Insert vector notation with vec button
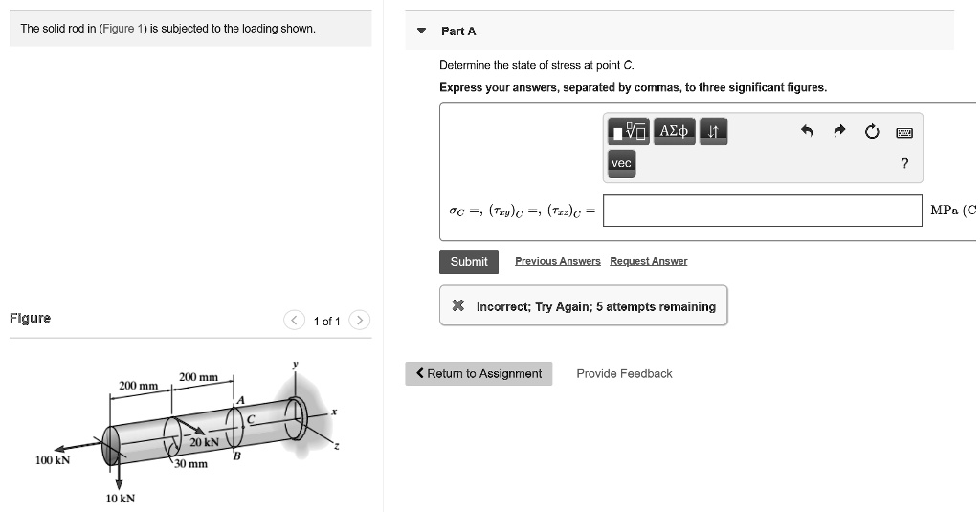Image resolution: width=980 pixels, height=512 pixels. coord(621,164)
